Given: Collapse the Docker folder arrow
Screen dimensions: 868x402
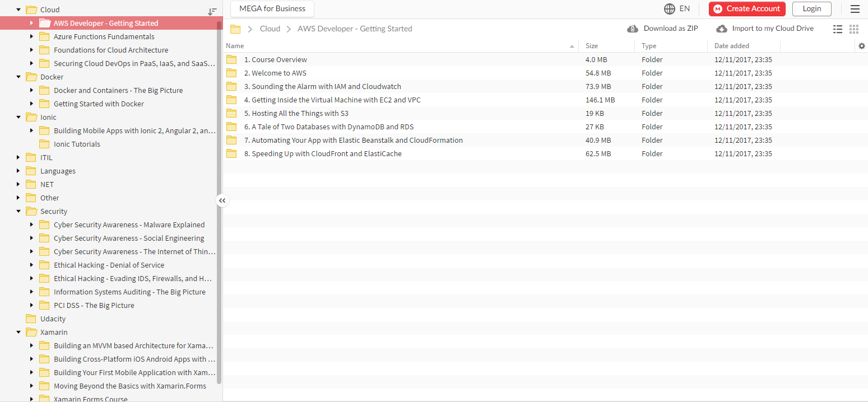Looking at the screenshot, I should click(x=18, y=77).
